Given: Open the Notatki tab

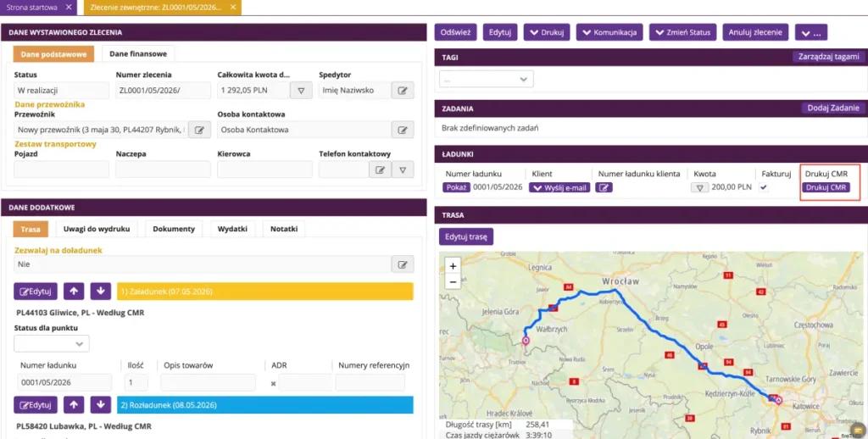Looking at the screenshot, I should [284, 229].
